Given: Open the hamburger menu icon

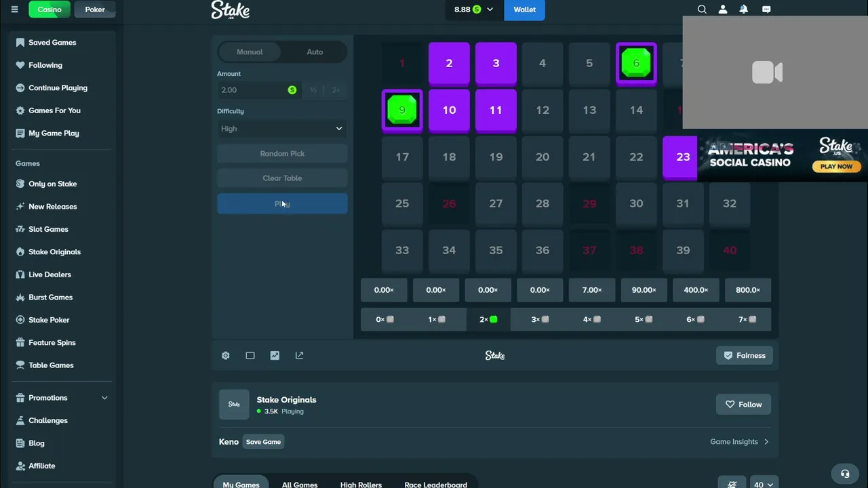Looking at the screenshot, I should pyautogui.click(x=14, y=9).
